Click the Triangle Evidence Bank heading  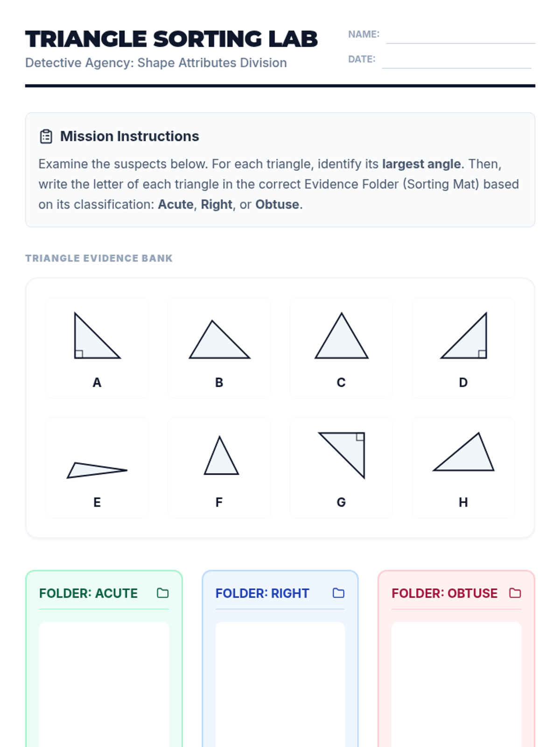[x=99, y=258]
